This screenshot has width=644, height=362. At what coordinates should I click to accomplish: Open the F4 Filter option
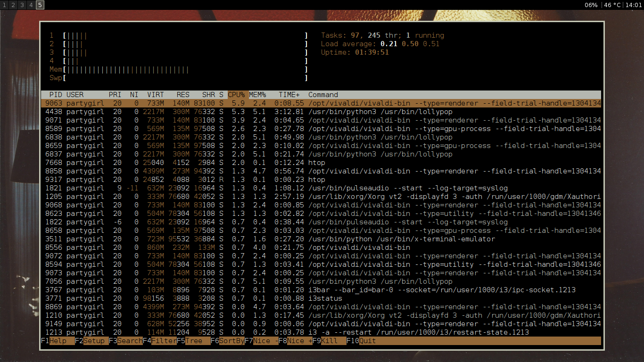click(x=159, y=341)
